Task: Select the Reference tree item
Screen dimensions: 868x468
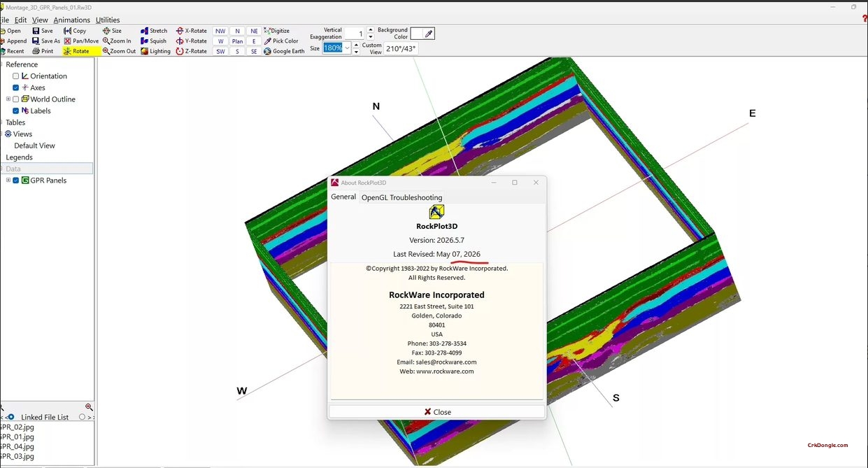Action: pos(22,64)
